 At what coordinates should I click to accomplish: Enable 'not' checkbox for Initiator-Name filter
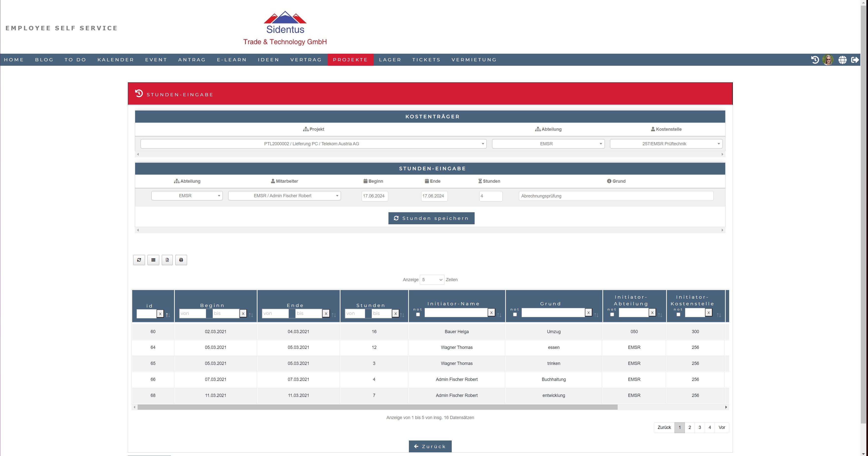click(x=418, y=314)
